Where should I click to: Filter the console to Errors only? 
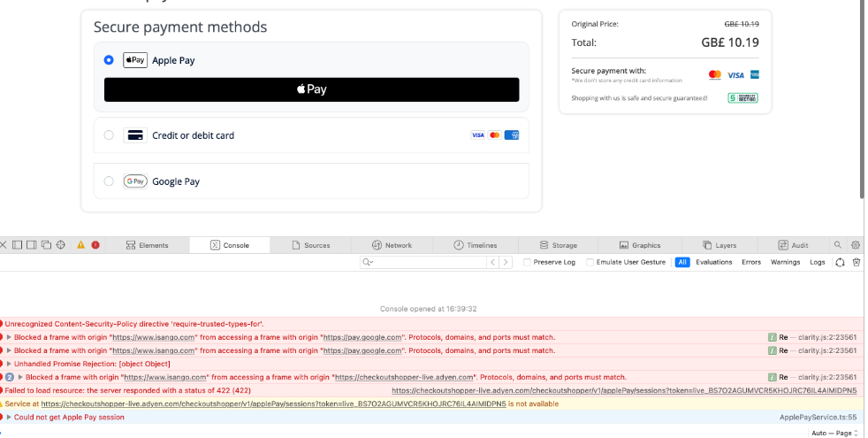751,262
